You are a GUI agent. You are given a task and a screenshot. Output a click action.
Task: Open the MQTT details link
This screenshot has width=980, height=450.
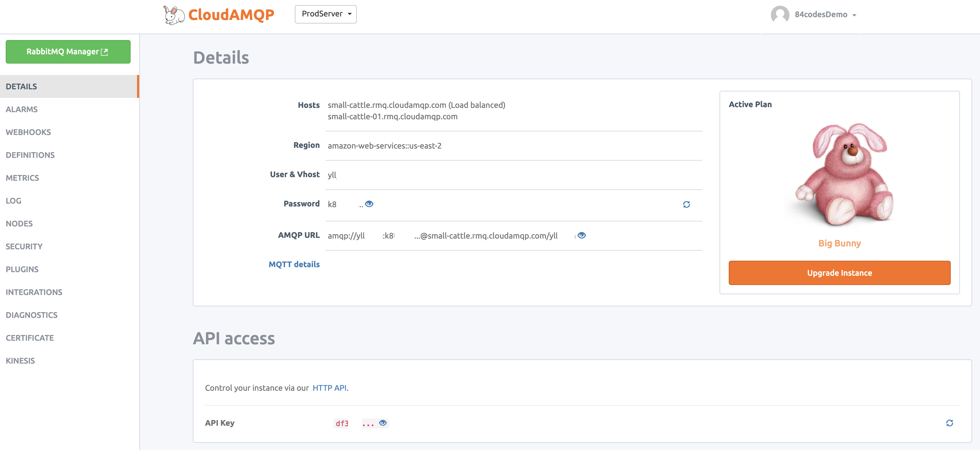click(294, 264)
